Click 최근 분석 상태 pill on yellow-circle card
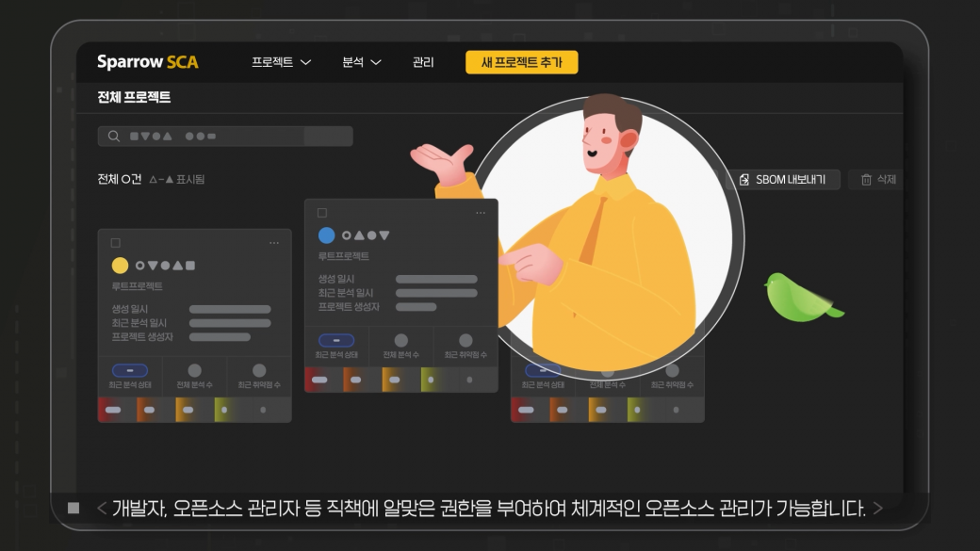The image size is (980, 551). click(130, 370)
